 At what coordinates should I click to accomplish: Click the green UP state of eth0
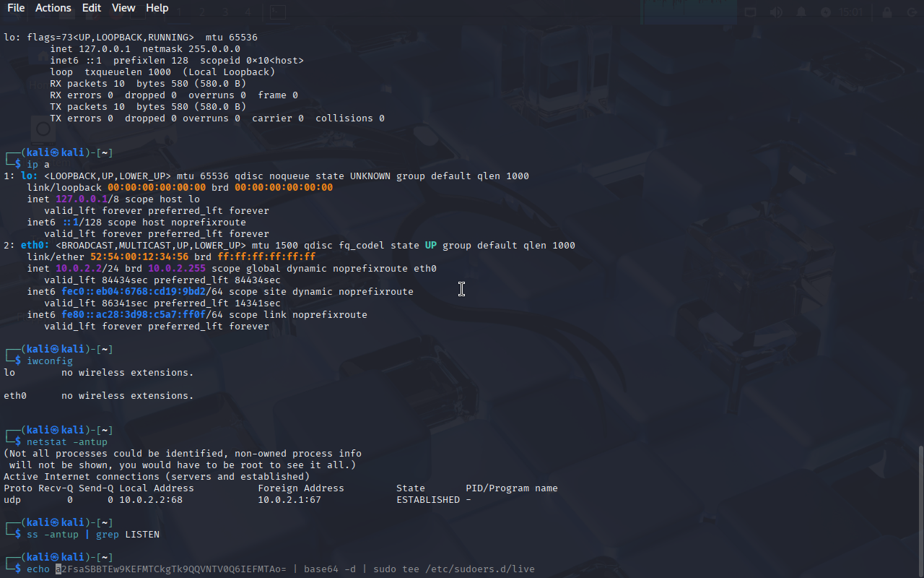431,246
